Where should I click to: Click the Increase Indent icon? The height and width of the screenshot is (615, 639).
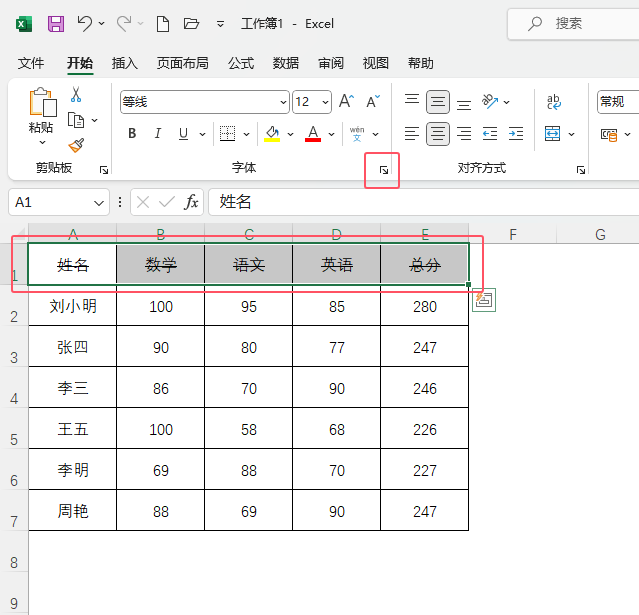pyautogui.click(x=516, y=134)
